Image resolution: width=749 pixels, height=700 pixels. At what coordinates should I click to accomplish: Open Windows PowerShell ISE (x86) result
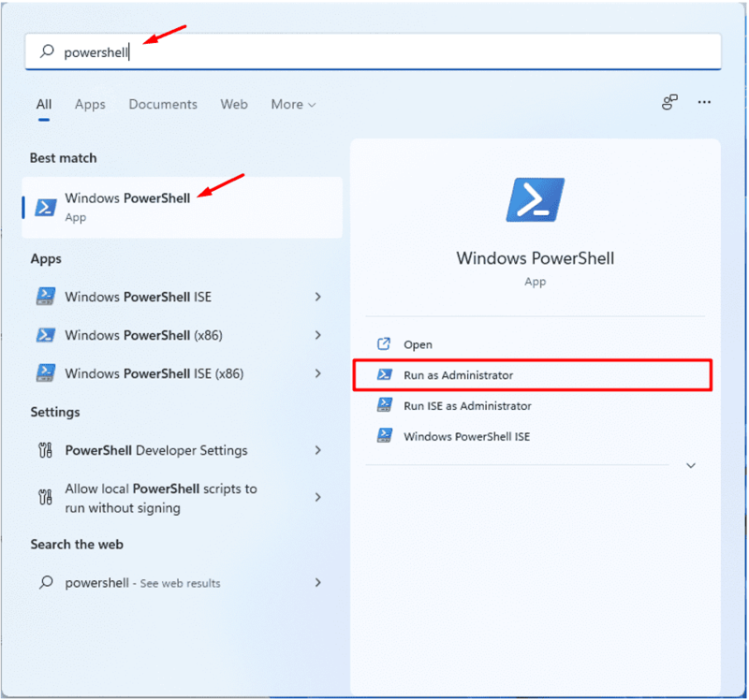coord(182,372)
